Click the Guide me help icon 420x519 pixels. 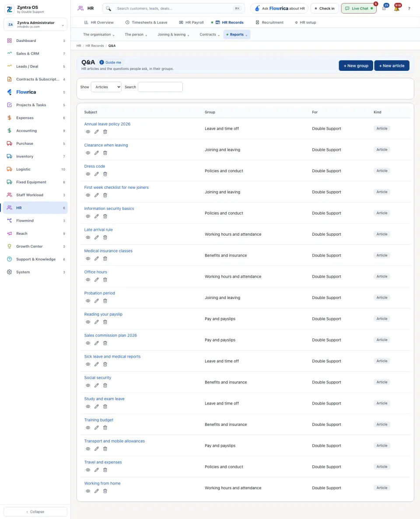101,62
